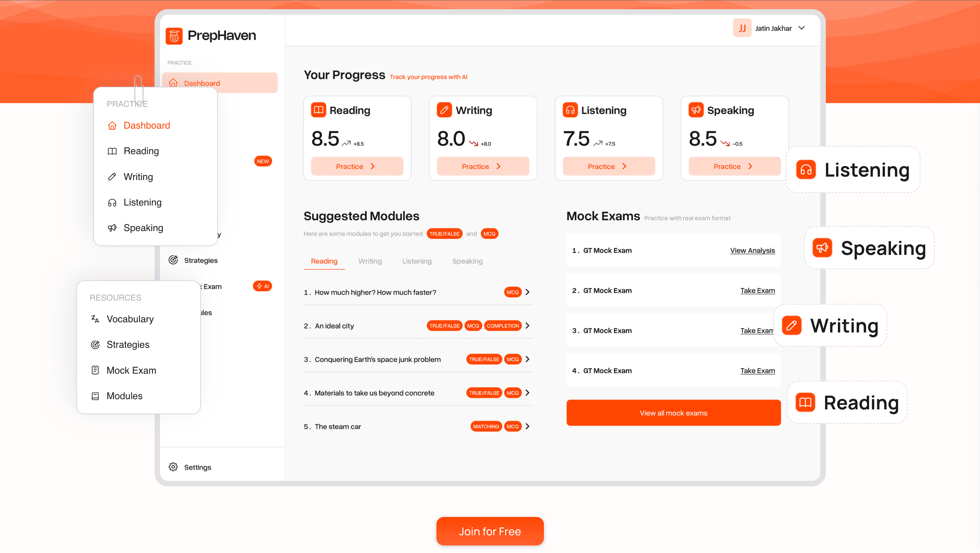
Task: Select the Listening suggested modules tab
Action: point(416,261)
